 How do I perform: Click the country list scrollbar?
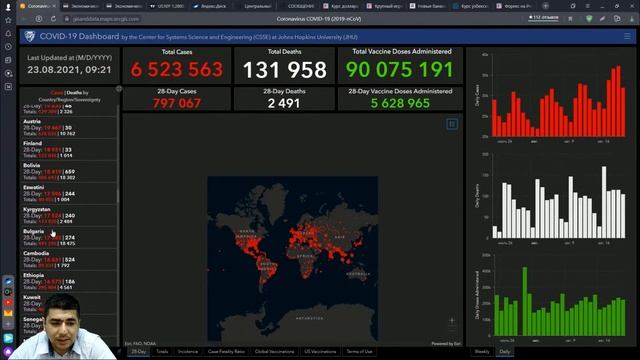point(118,196)
